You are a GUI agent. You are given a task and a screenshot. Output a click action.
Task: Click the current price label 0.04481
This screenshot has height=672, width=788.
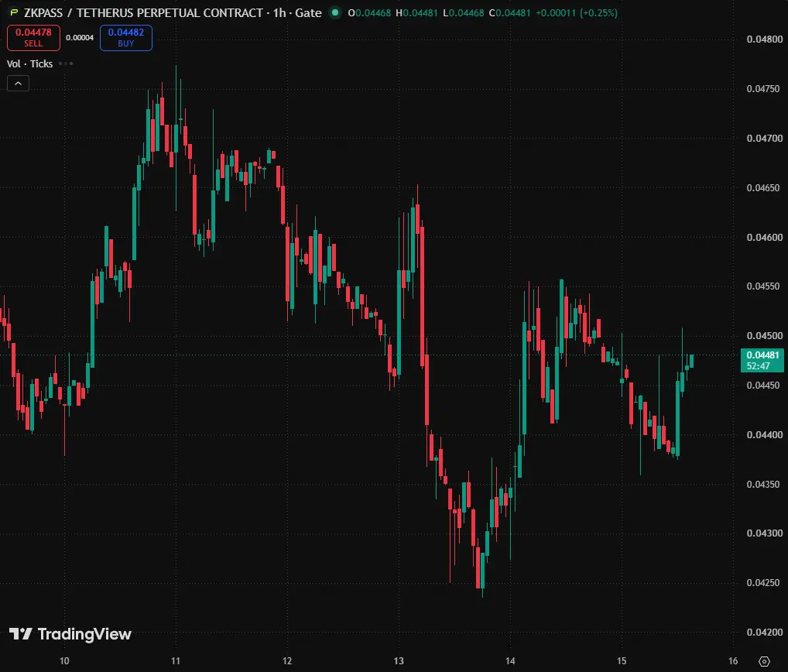point(762,360)
